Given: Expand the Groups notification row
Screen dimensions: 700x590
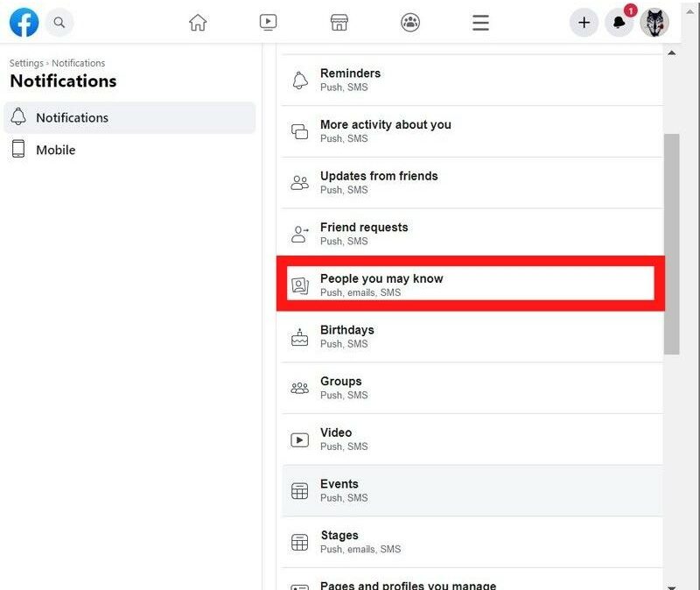Looking at the screenshot, I should coord(472,388).
